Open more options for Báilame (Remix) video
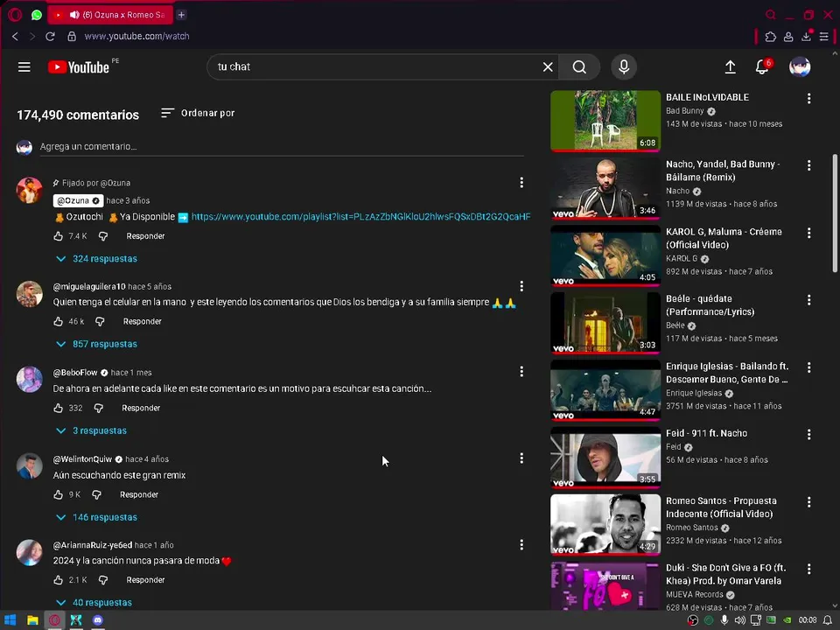This screenshot has height=630, width=840. 808,165
